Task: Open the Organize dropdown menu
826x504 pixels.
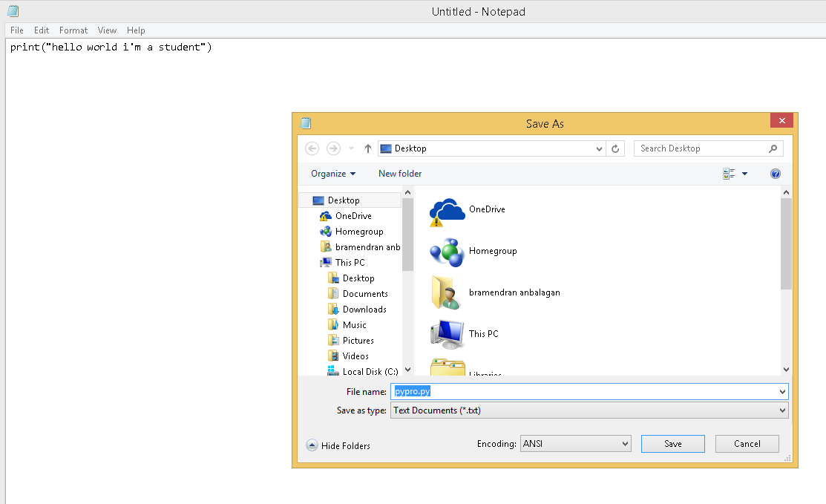Action: [x=333, y=174]
